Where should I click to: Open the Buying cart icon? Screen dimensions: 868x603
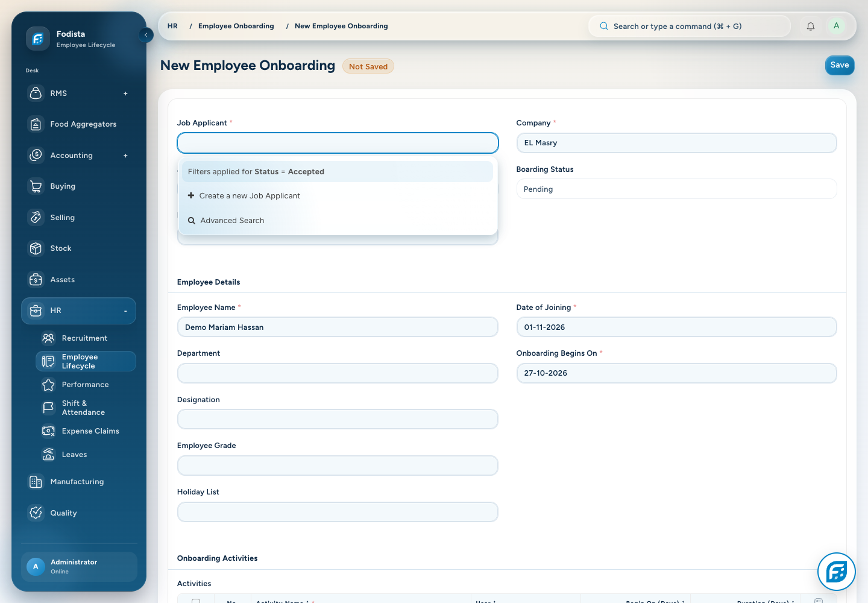(36, 186)
